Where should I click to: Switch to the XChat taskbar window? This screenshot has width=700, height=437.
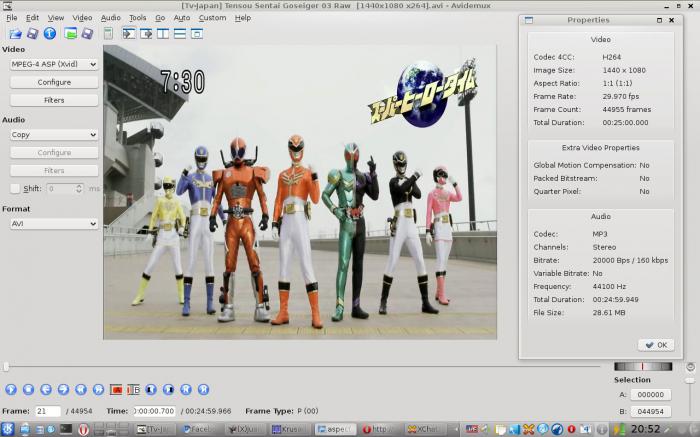pos(425,429)
